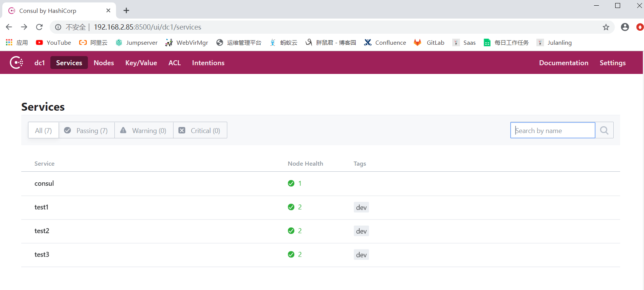Reload the page

[x=39, y=27]
